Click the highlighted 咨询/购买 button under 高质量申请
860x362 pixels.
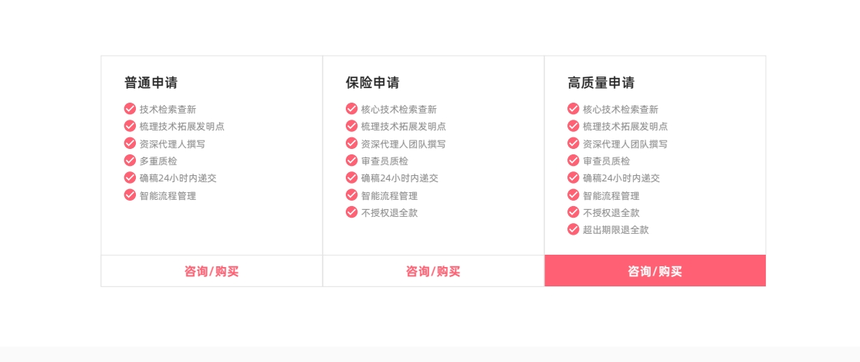(x=655, y=270)
